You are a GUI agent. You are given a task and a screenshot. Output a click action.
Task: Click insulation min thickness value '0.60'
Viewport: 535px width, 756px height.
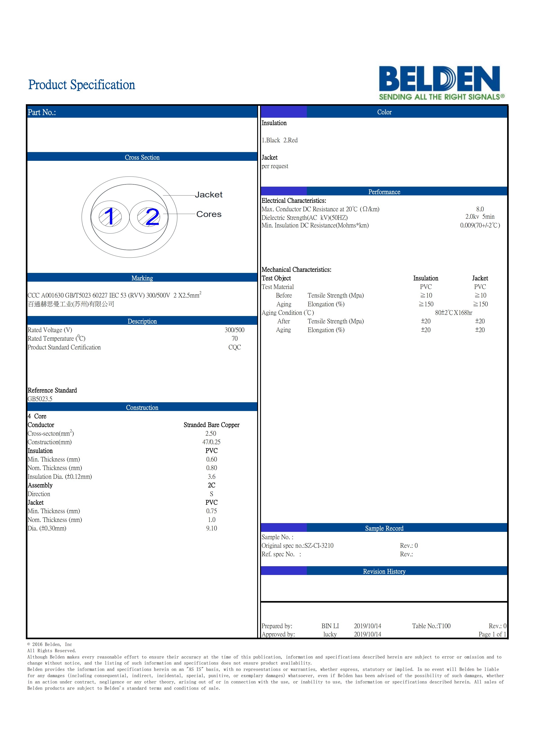tap(212, 459)
